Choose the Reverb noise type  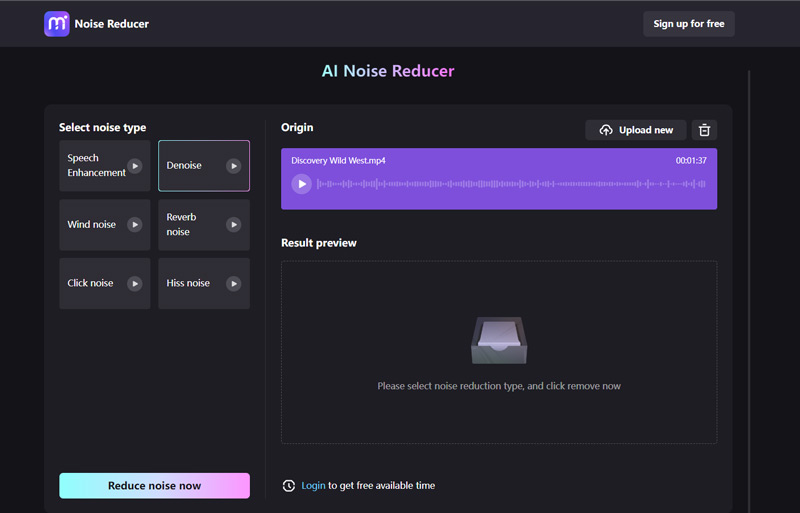tap(204, 225)
